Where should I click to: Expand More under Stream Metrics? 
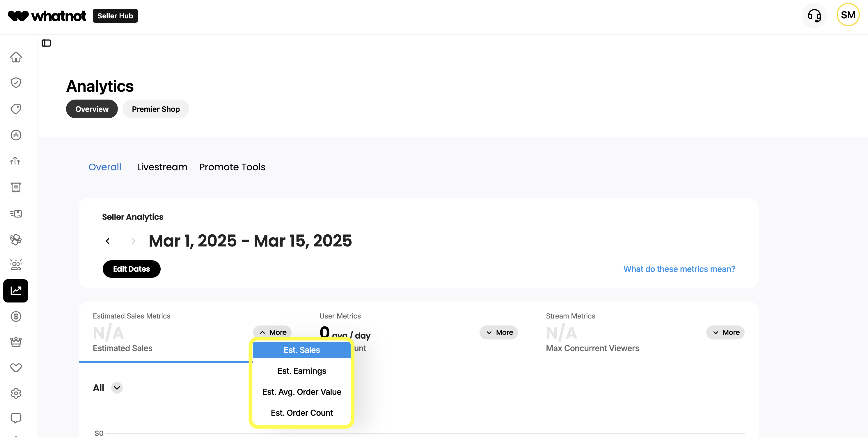point(725,332)
